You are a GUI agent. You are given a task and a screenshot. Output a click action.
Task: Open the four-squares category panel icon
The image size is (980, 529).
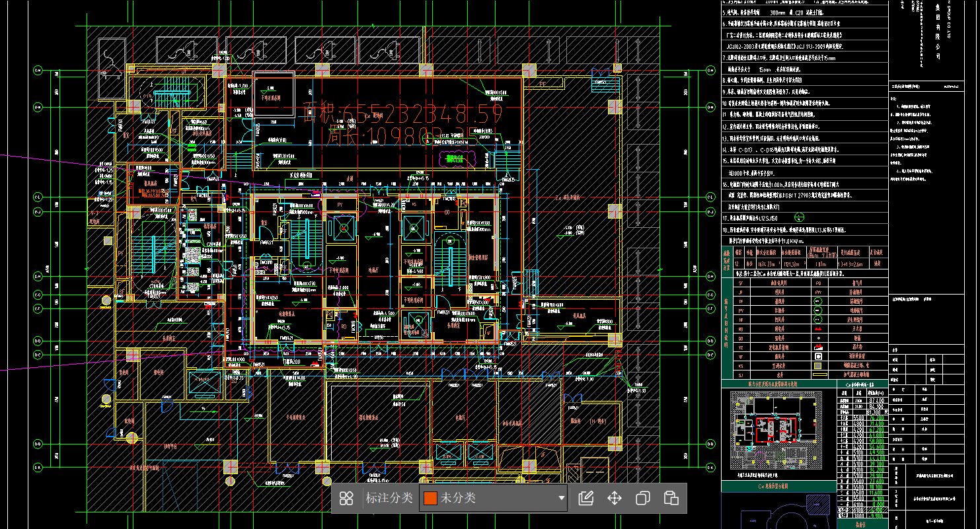tap(346, 499)
